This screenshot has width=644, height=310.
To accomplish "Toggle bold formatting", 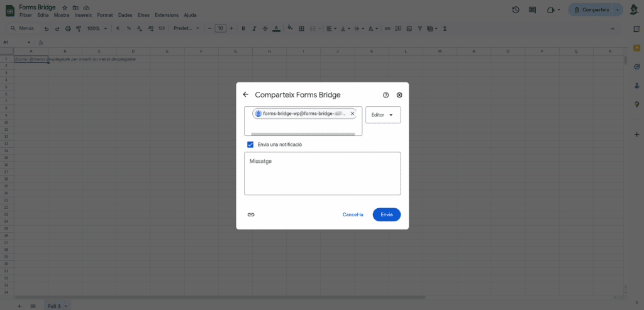I will [243, 29].
